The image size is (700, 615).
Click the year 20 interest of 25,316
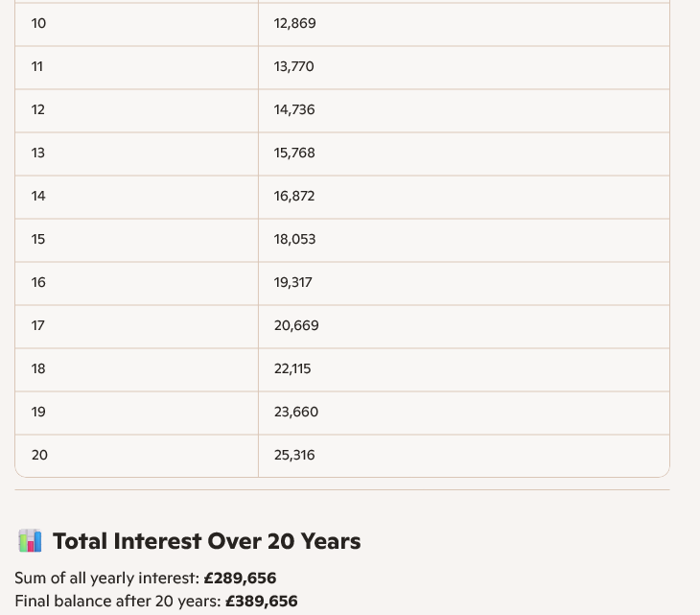[x=294, y=455]
